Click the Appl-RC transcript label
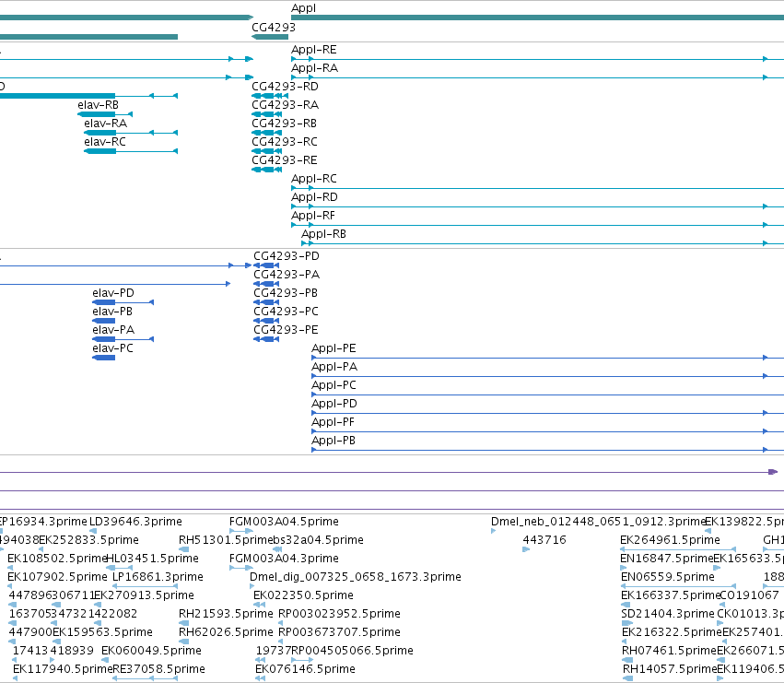The height and width of the screenshot is (683, 784). 314,179
